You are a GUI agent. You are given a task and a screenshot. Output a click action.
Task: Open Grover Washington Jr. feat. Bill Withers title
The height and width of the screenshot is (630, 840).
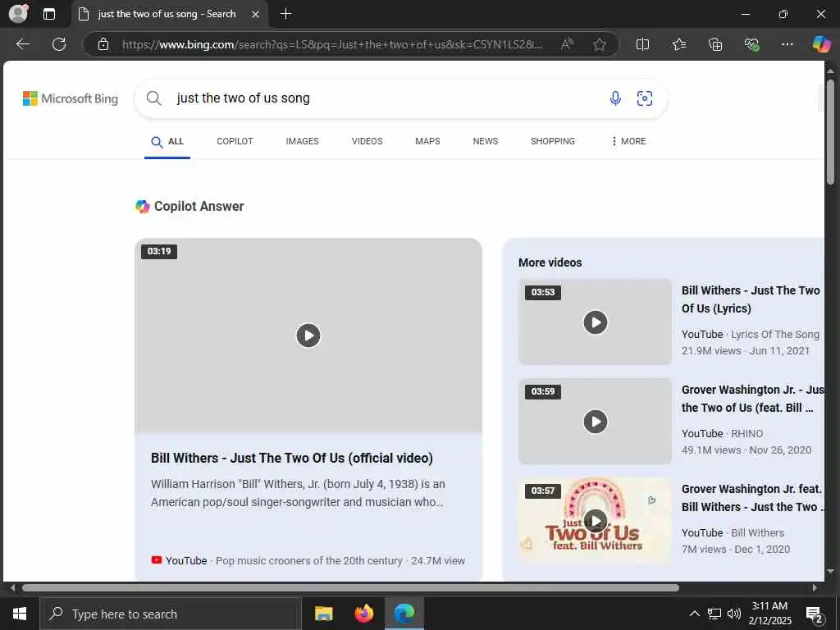click(752, 498)
